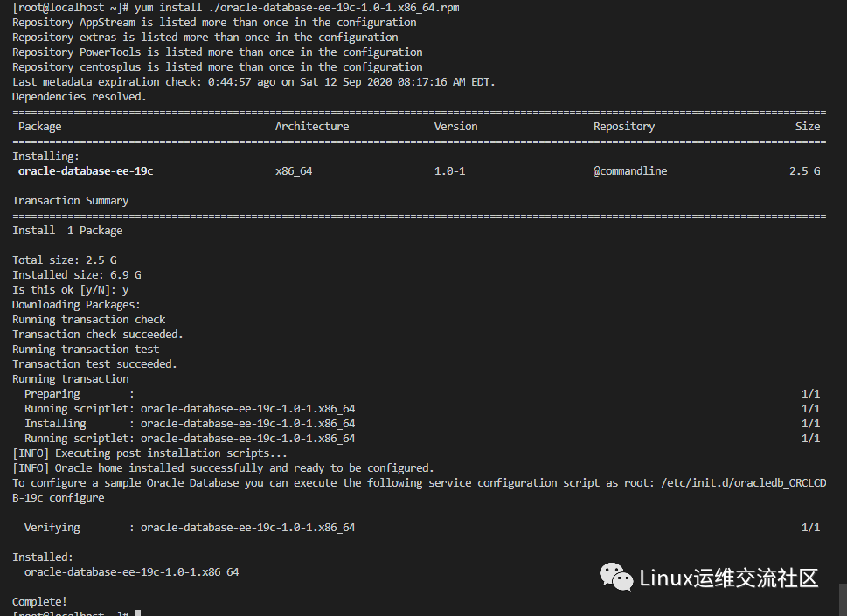
Task: Select the 'Repository PowerTools is listed' warning line
Action: [x=217, y=52]
